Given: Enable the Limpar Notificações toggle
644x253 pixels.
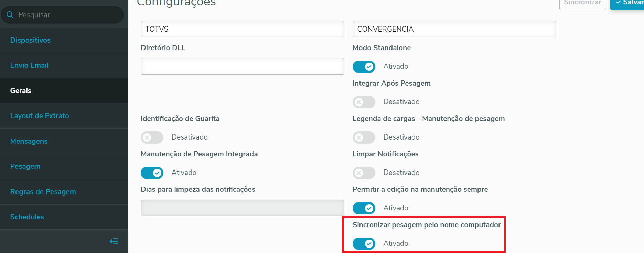Looking at the screenshot, I should tap(364, 173).
